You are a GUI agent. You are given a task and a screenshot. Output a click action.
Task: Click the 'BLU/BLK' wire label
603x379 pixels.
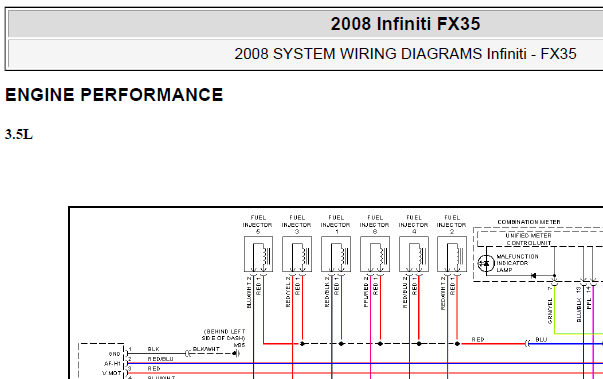click(x=579, y=309)
